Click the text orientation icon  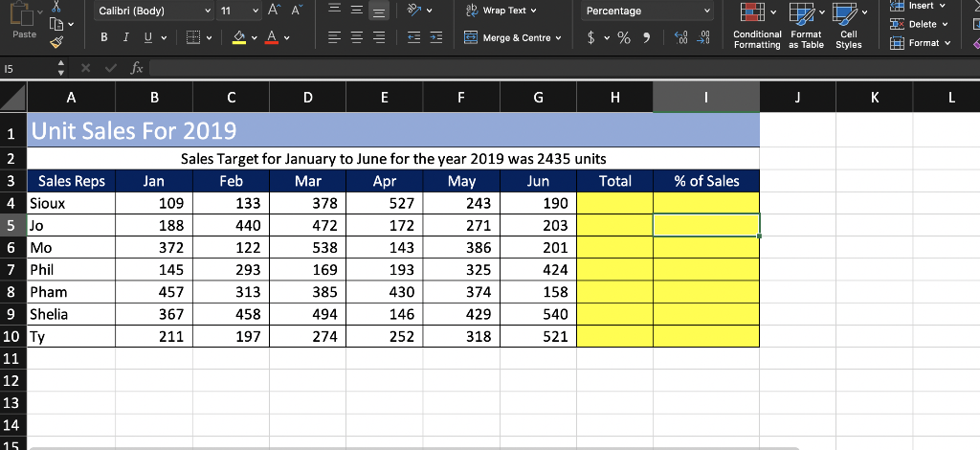coord(414,10)
